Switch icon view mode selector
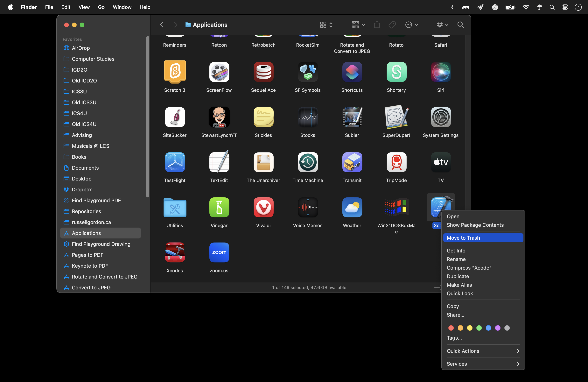Viewport: 588px width, 382px height. click(326, 25)
